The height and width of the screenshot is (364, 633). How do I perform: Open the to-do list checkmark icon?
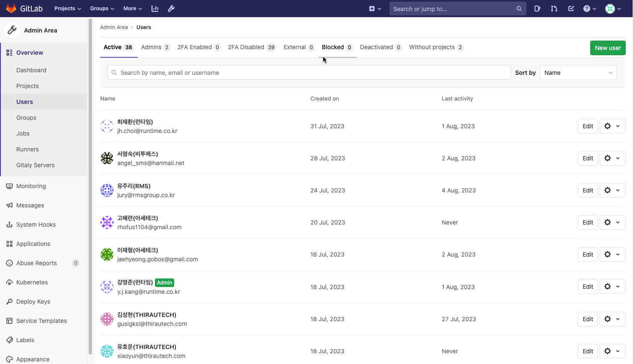tap(571, 9)
